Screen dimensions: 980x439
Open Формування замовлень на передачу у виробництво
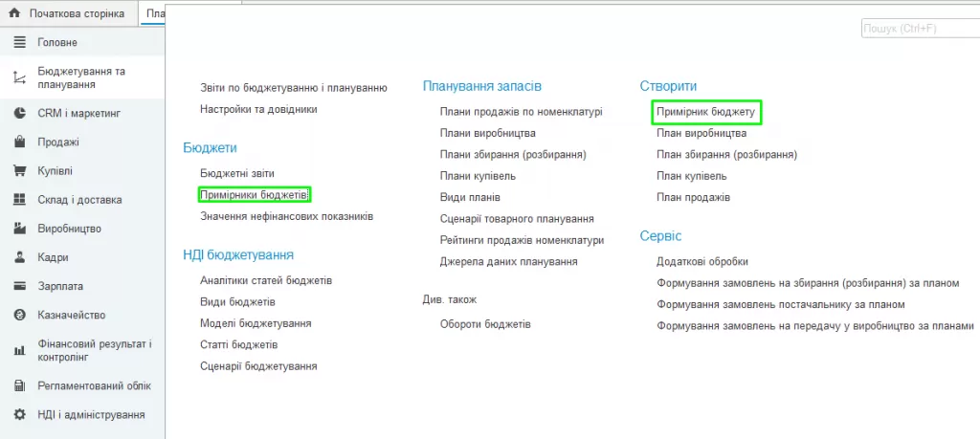coord(815,325)
